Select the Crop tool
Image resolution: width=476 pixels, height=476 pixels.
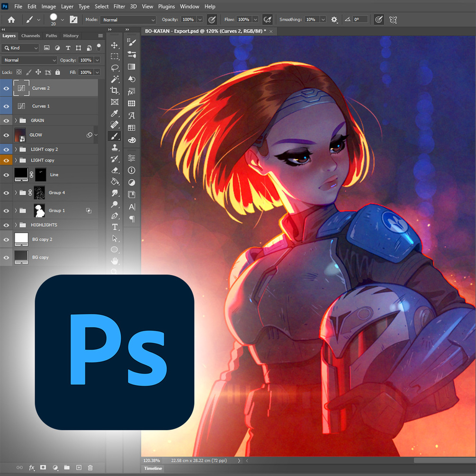[x=115, y=90]
